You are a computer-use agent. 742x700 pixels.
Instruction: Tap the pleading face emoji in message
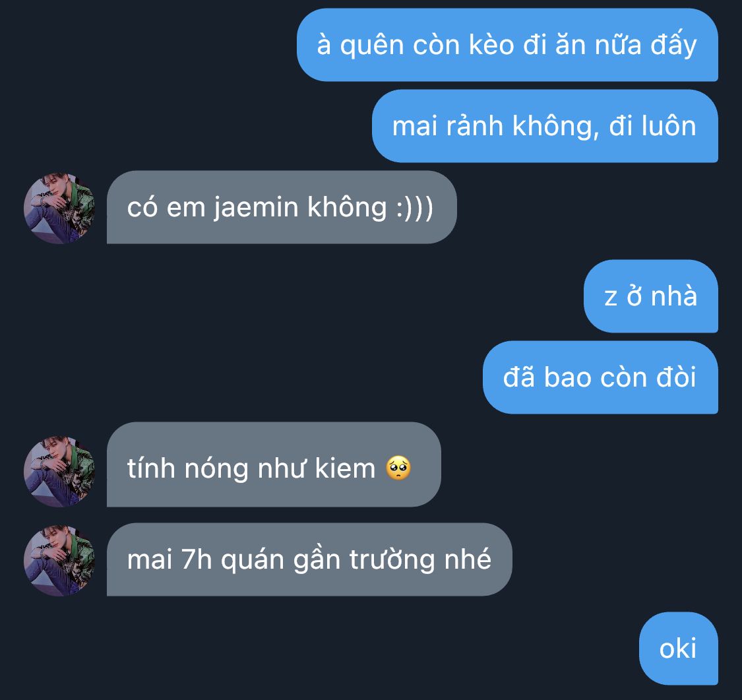(x=398, y=468)
